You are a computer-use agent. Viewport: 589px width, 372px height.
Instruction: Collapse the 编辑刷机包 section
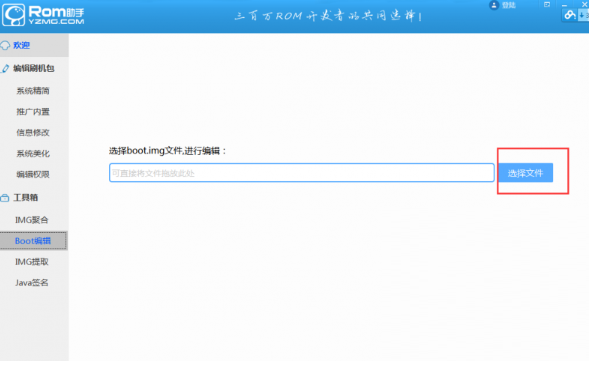pos(34,68)
